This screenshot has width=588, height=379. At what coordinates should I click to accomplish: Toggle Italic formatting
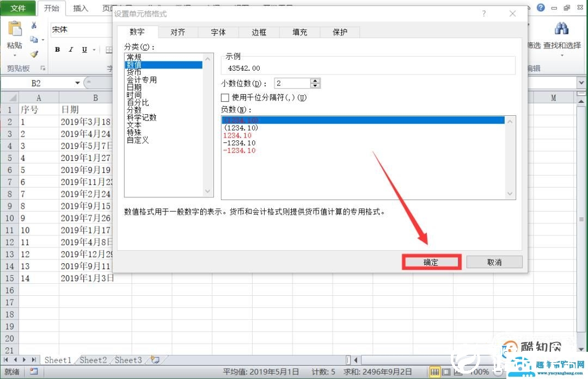tap(71, 49)
